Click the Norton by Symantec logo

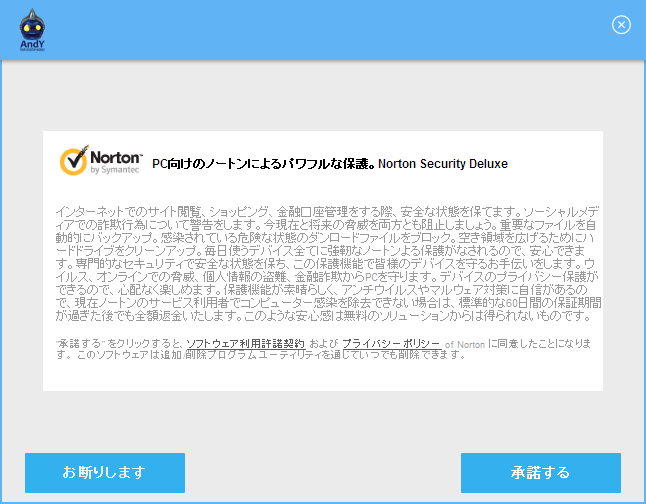pyautogui.click(x=101, y=160)
